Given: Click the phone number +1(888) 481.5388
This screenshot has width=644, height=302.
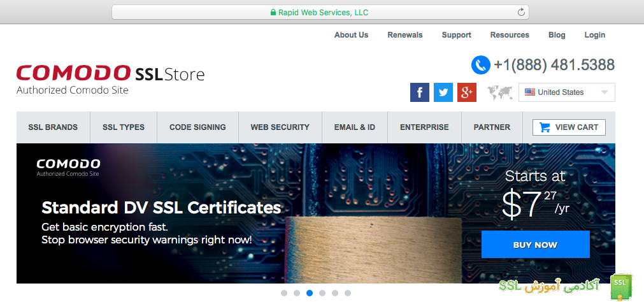Looking at the screenshot, I should tap(554, 65).
